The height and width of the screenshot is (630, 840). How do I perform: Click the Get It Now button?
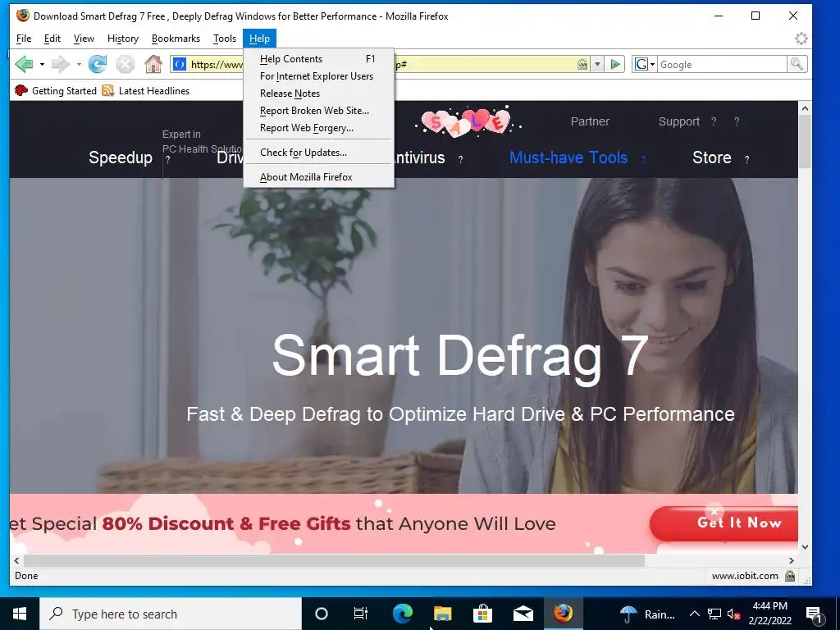[724, 523]
